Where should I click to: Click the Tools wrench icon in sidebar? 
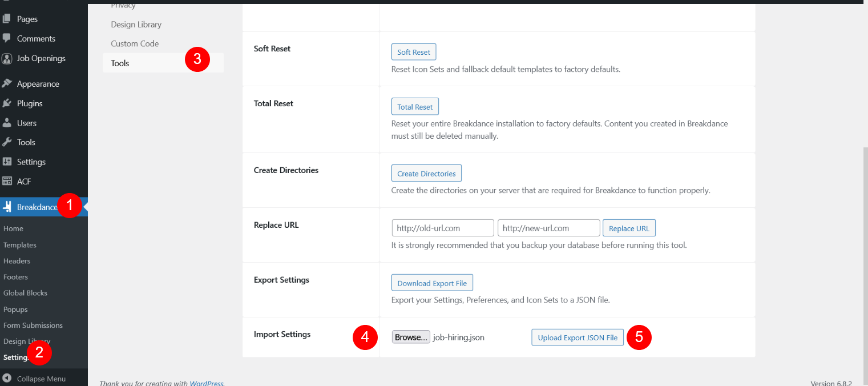coord(7,142)
